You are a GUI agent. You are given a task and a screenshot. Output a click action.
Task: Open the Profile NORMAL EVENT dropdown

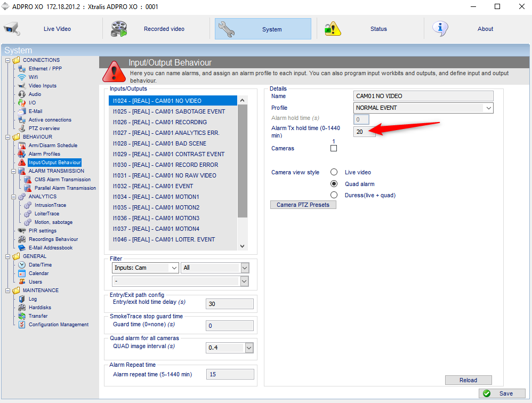(423, 108)
